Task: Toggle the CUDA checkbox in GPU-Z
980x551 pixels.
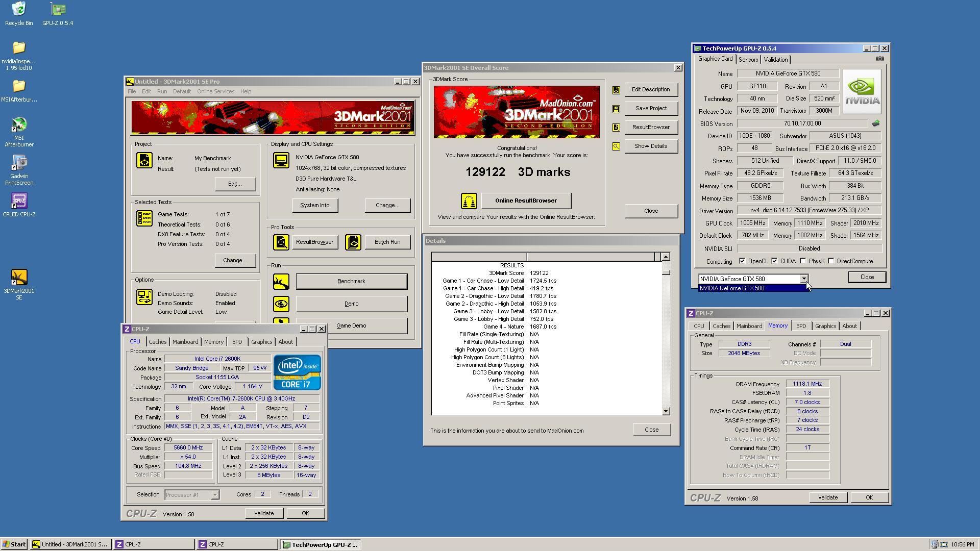Action: pos(774,261)
